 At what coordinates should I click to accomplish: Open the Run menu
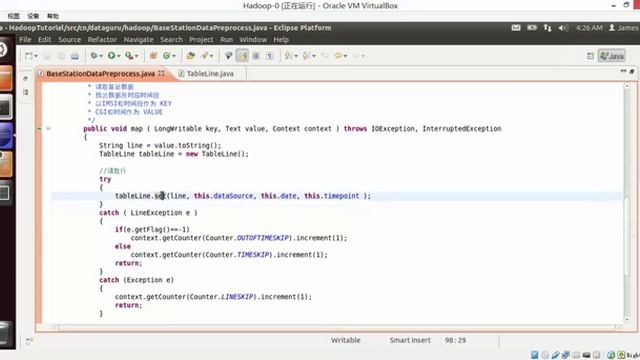tap(227, 40)
